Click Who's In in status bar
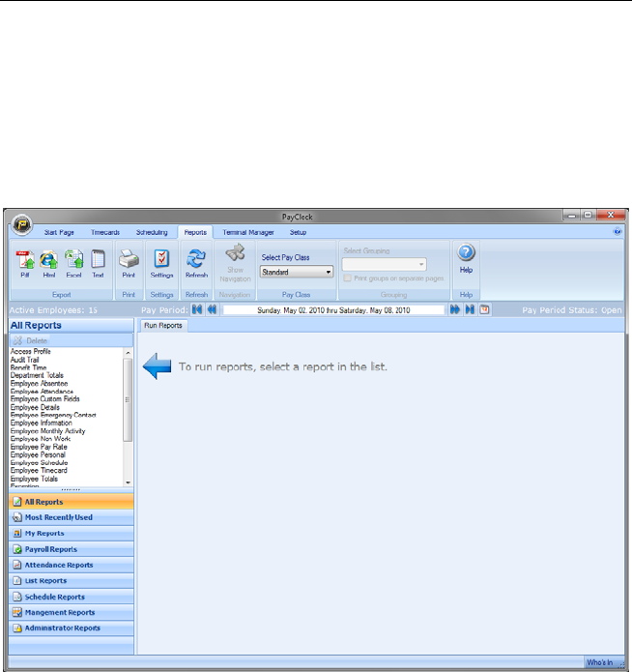This screenshot has height=672, width=632. (600, 662)
